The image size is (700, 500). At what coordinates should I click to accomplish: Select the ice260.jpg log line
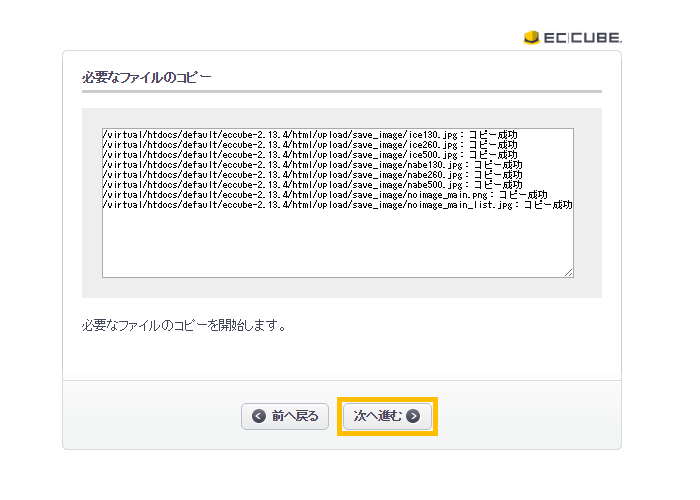click(x=310, y=144)
